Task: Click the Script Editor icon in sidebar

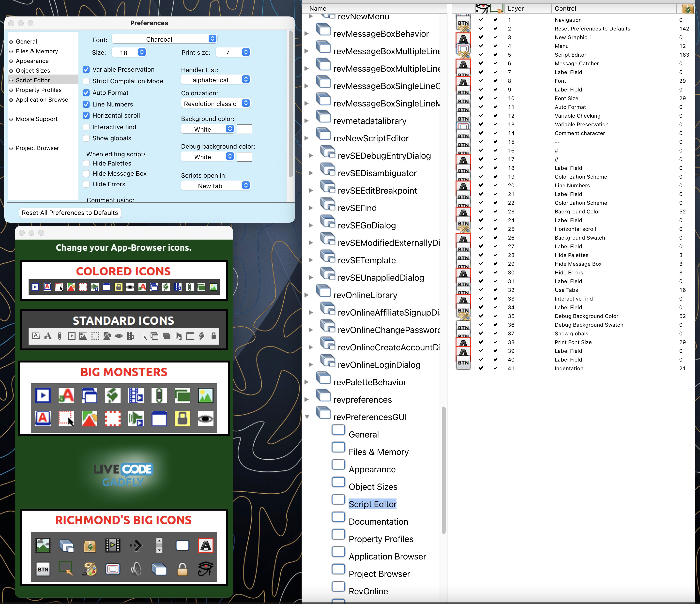Action: pyautogui.click(x=13, y=80)
